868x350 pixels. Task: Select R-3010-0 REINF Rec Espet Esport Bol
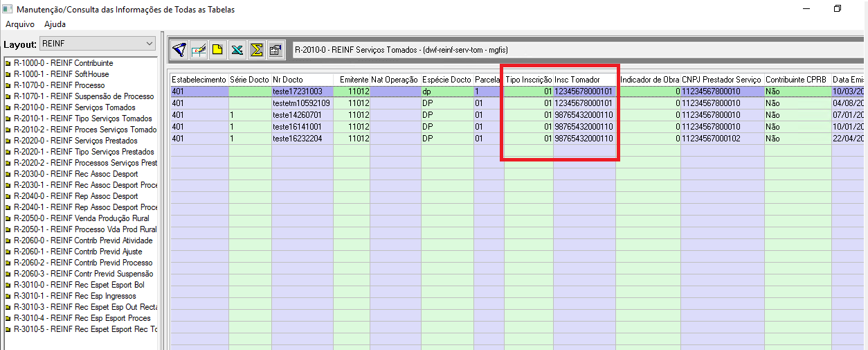coord(79,285)
